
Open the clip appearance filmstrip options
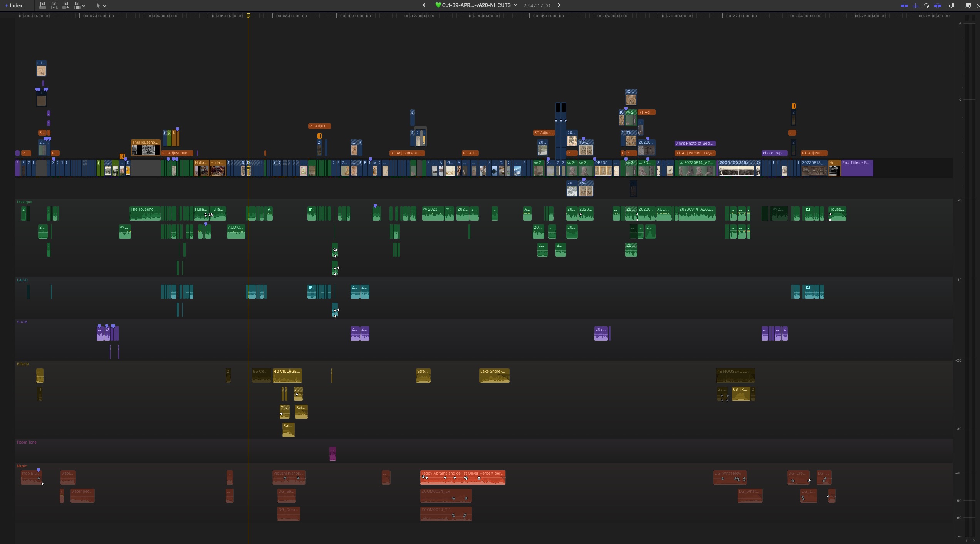[x=951, y=5]
